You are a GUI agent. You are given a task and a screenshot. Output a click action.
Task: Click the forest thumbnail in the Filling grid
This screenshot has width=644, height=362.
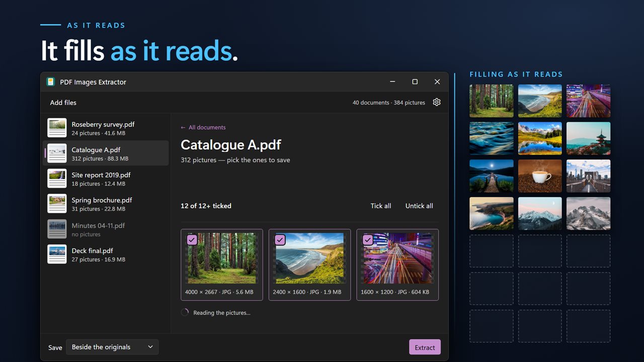click(x=492, y=101)
